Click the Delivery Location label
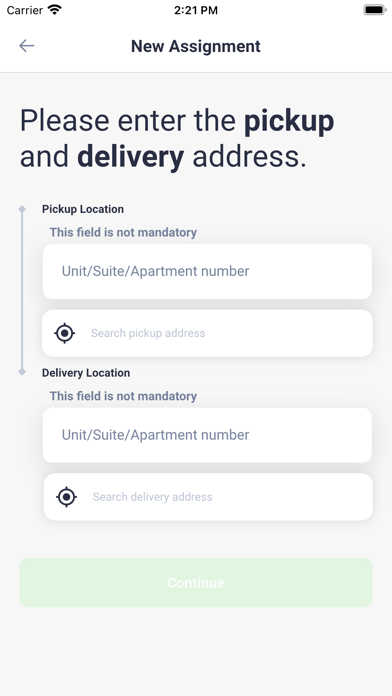This screenshot has height=696, width=392. [x=86, y=373]
